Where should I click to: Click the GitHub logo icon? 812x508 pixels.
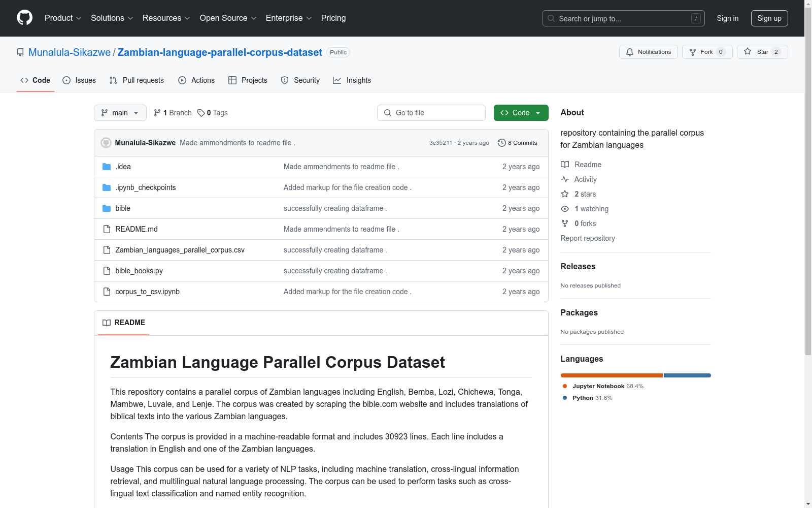coord(24,18)
